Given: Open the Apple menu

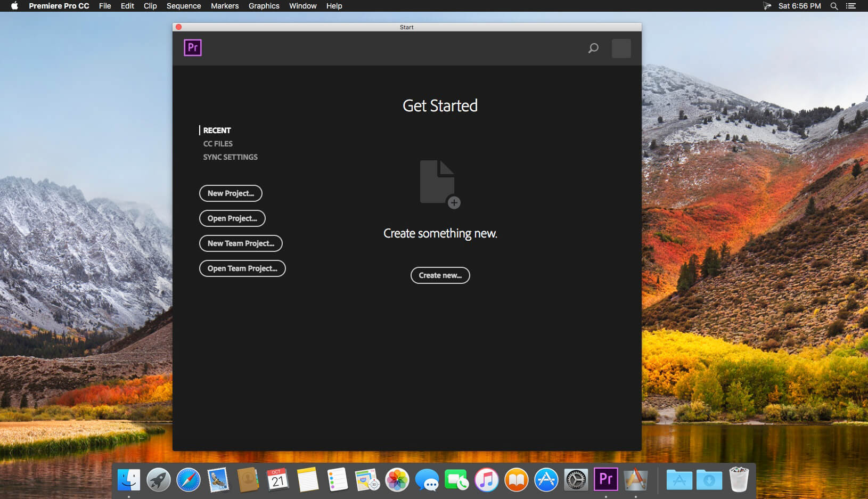Looking at the screenshot, I should tap(14, 6).
